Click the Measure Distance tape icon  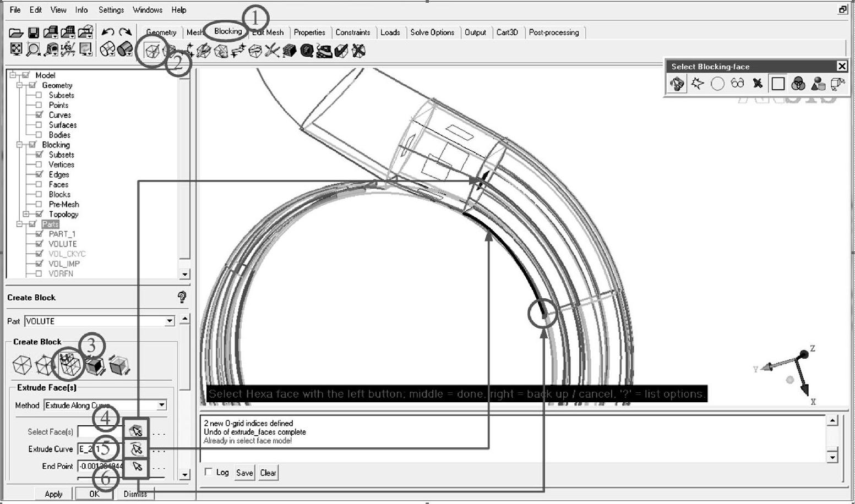coord(51,50)
